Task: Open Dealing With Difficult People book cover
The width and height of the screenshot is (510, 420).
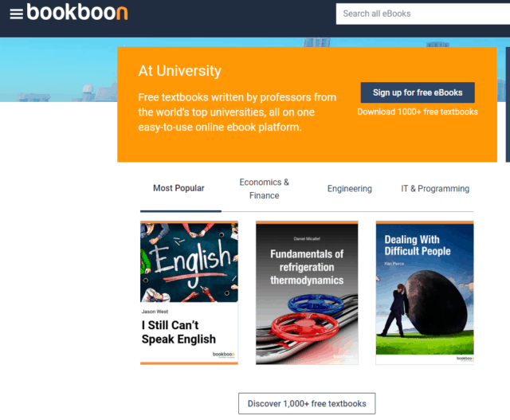Action: point(425,292)
